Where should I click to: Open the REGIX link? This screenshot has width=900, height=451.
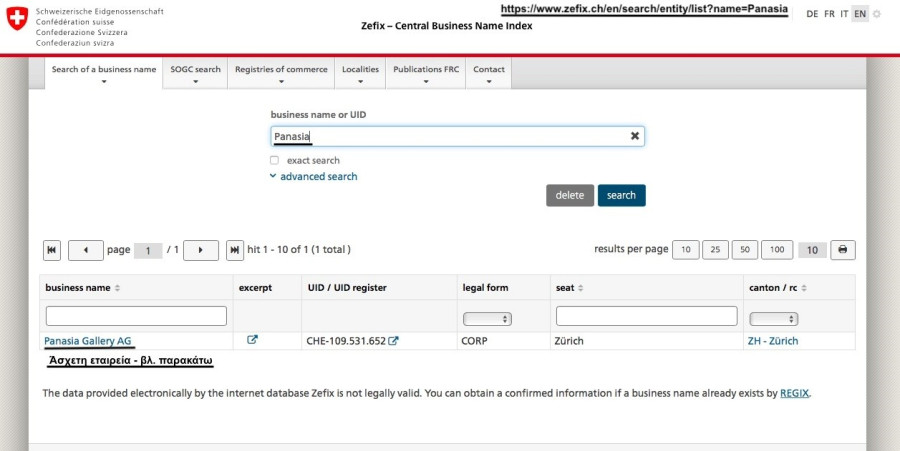(x=794, y=394)
